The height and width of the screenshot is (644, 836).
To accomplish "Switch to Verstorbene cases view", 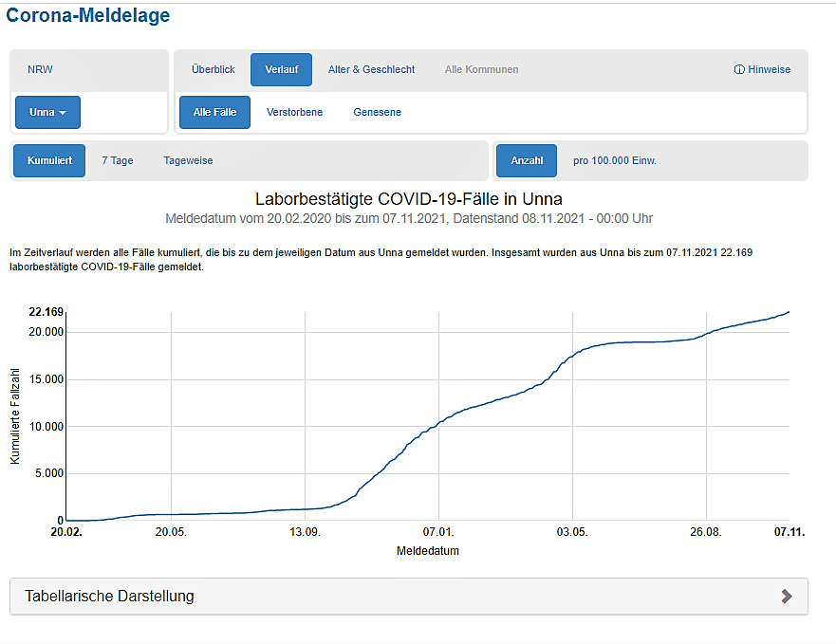I will [294, 112].
